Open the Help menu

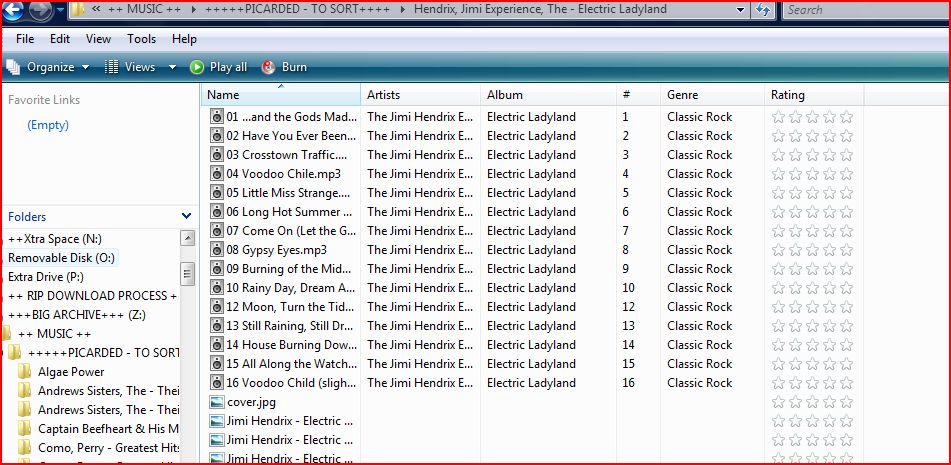click(x=184, y=39)
